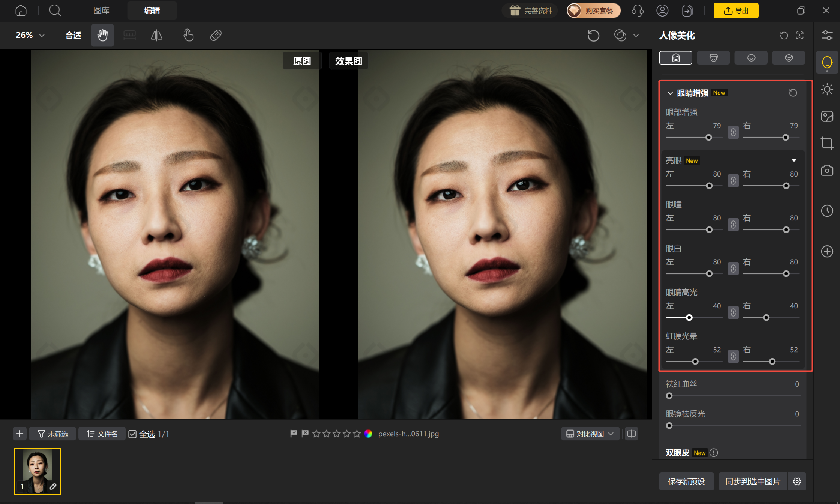Collapse the 眼睛增强 section

pos(670,93)
